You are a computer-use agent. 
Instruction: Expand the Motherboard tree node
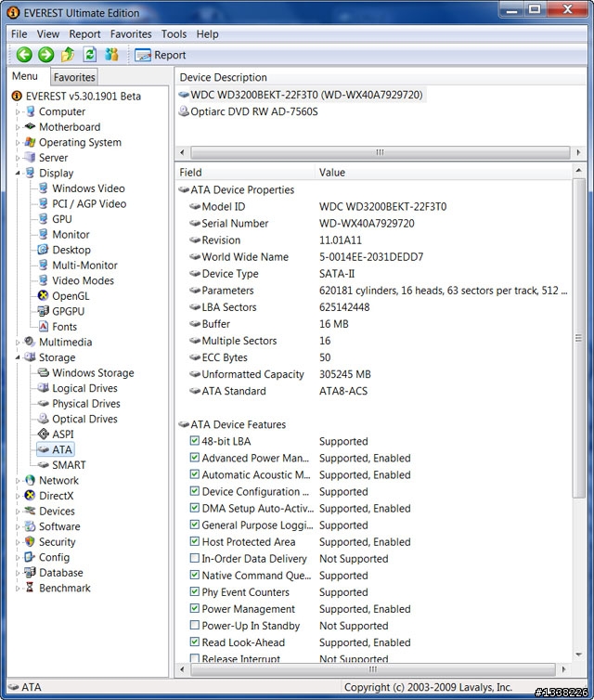18,127
